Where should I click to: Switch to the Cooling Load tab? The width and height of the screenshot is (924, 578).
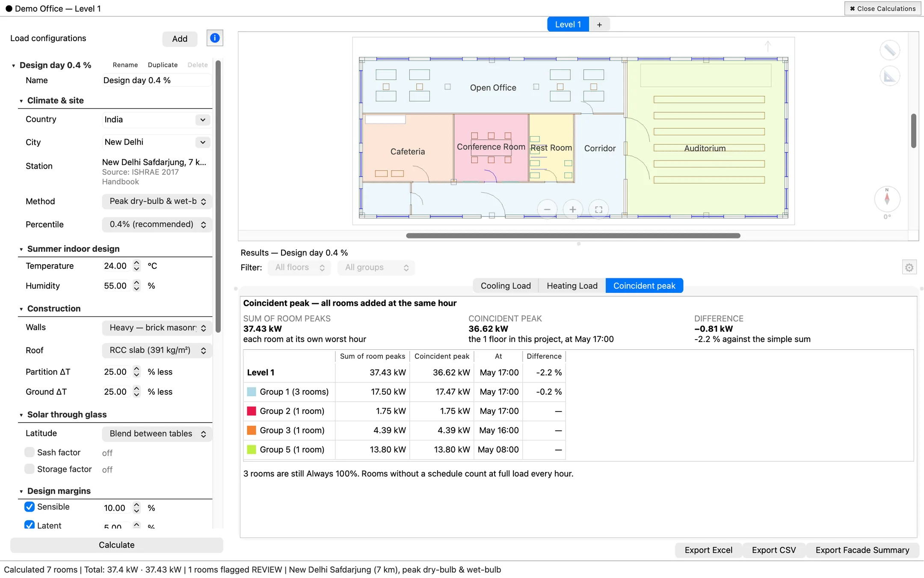pos(506,286)
